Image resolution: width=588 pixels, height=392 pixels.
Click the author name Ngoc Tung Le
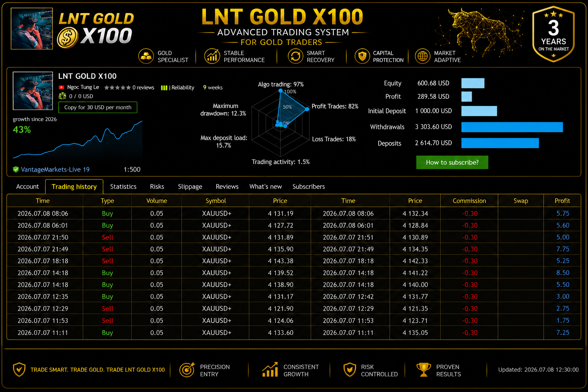tap(83, 87)
